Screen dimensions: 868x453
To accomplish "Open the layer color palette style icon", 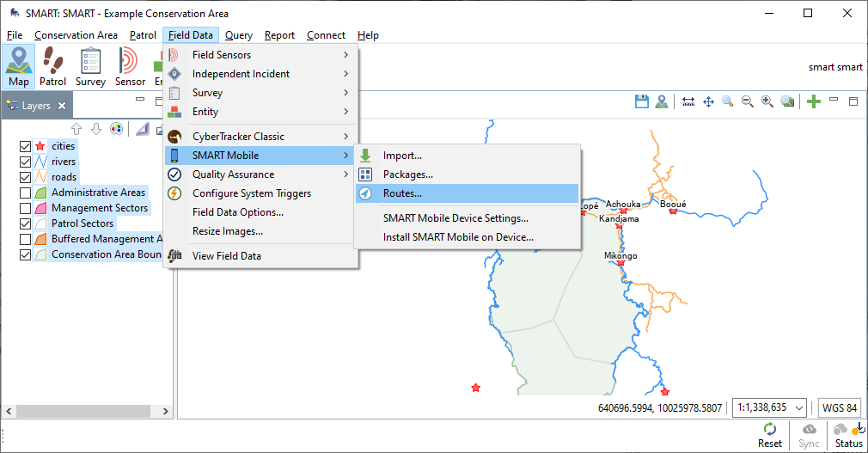I will pos(116,129).
